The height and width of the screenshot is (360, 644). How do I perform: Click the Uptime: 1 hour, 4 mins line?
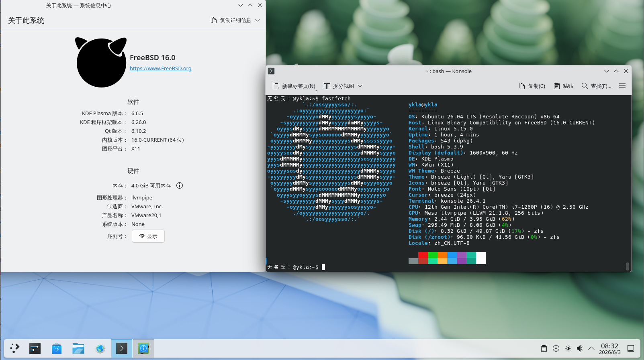click(x=444, y=135)
